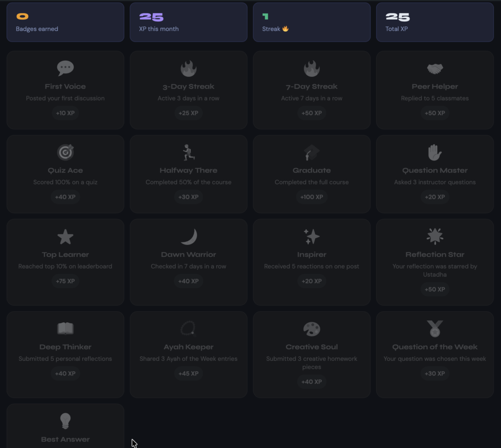Select the 'Question of the Week' badge title

[435, 347]
